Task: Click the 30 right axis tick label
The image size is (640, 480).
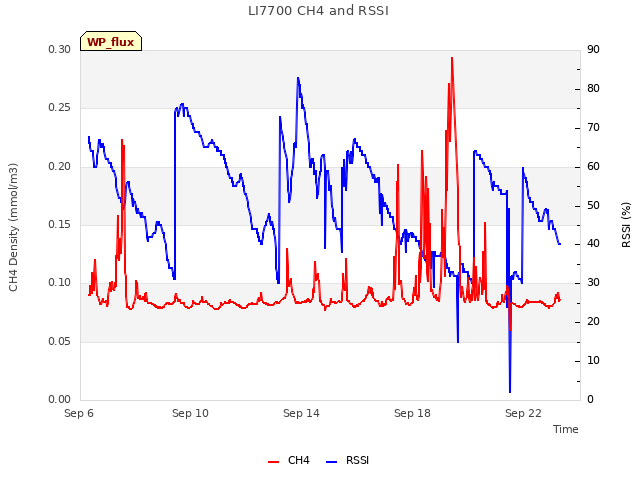Action: click(593, 282)
